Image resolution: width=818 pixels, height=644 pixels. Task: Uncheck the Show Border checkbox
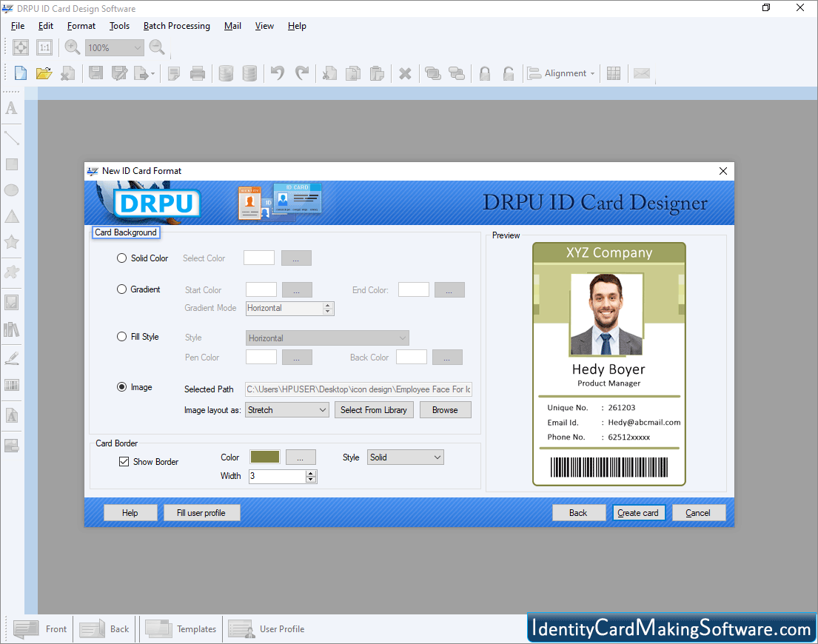coord(123,461)
